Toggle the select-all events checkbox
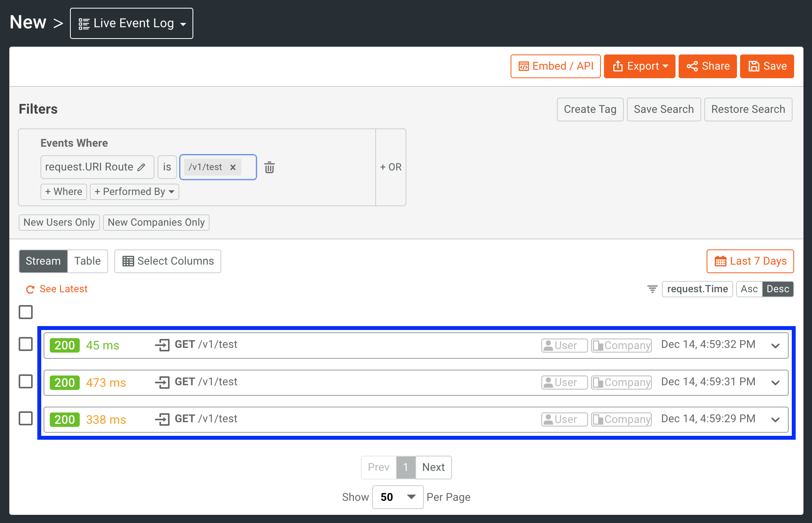This screenshot has height=523, width=812. (26, 312)
